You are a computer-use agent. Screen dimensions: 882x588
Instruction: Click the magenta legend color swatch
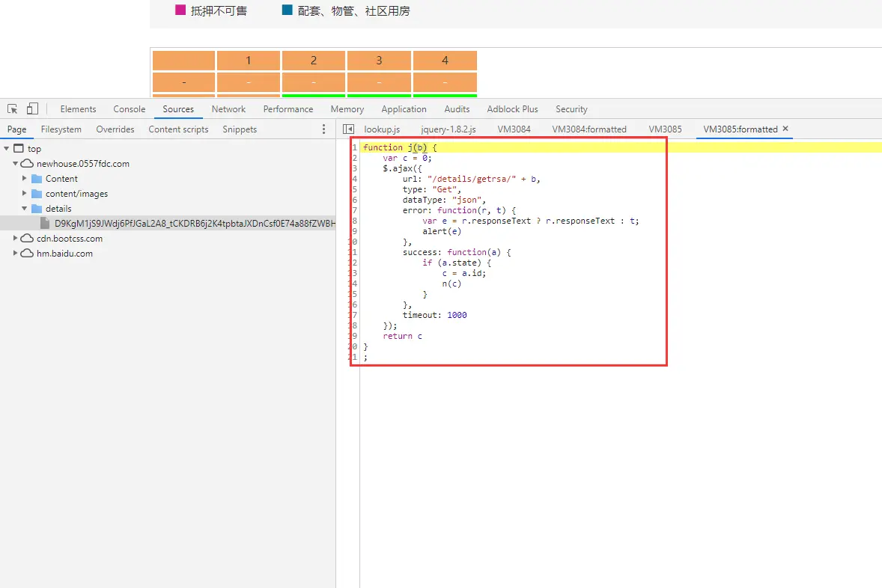[x=180, y=10]
